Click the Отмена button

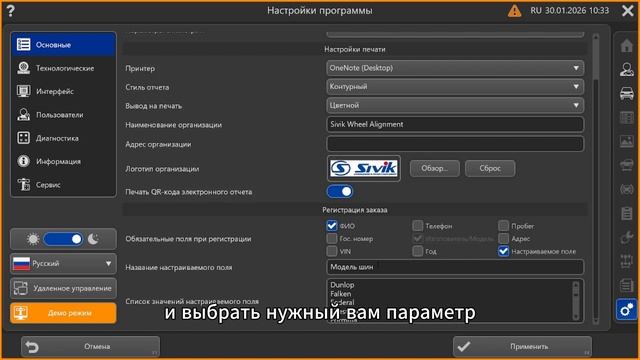[90, 347]
